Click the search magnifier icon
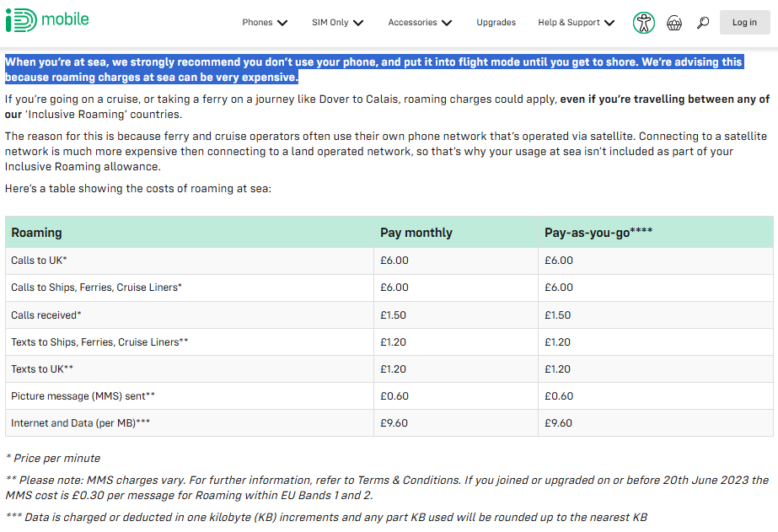Image resolution: width=778 pixels, height=532 pixels. click(x=703, y=23)
